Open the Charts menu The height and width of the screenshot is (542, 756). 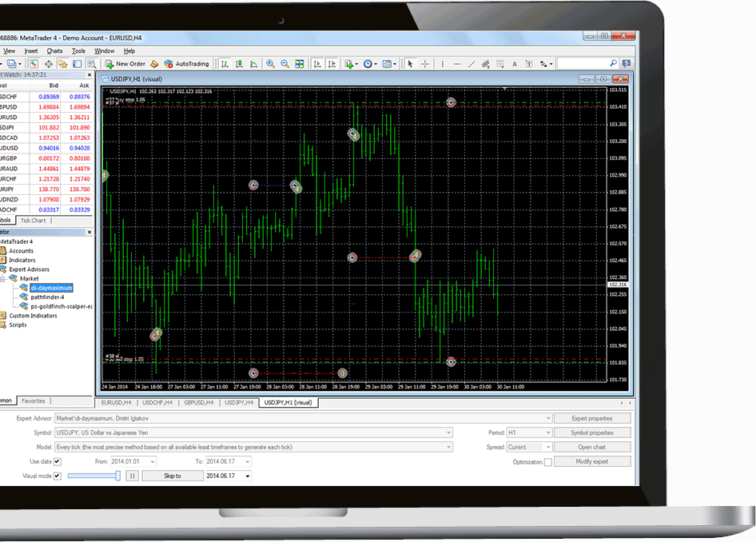54,51
